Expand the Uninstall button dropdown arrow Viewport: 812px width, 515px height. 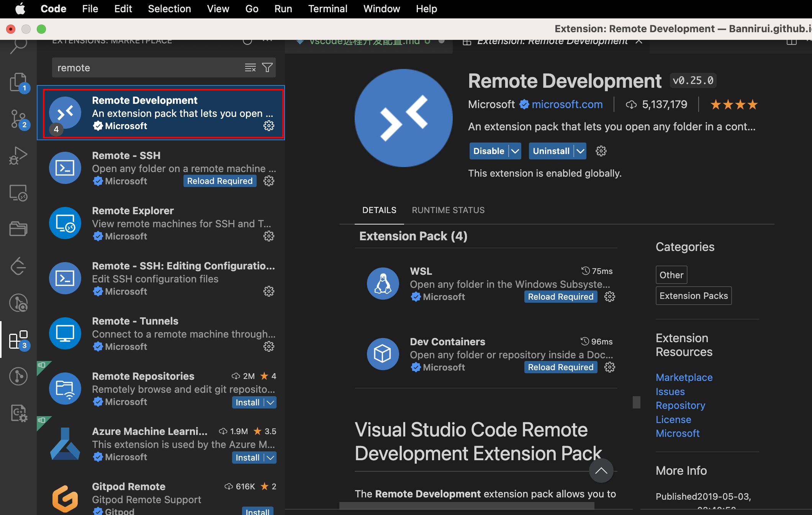pos(580,151)
